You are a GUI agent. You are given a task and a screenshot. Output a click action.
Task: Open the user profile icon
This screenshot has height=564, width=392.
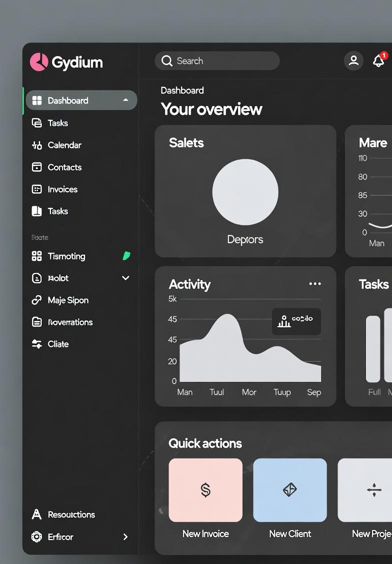pos(353,61)
